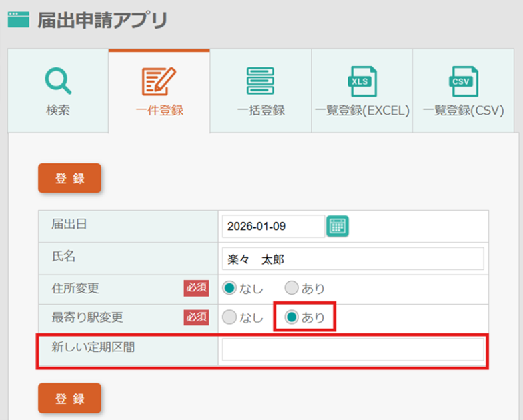Click the pencil icon for 一件登録
The height and width of the screenshot is (420, 523).
[159, 81]
